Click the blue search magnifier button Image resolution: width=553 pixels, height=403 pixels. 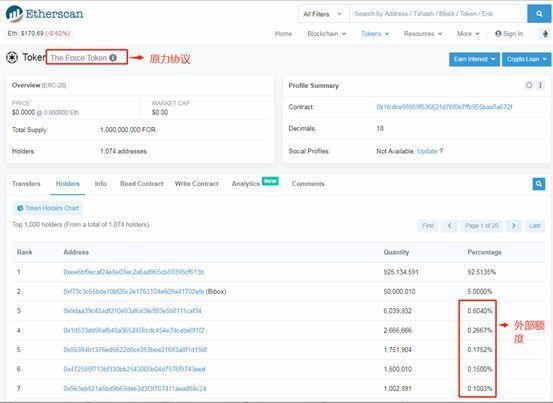click(539, 14)
